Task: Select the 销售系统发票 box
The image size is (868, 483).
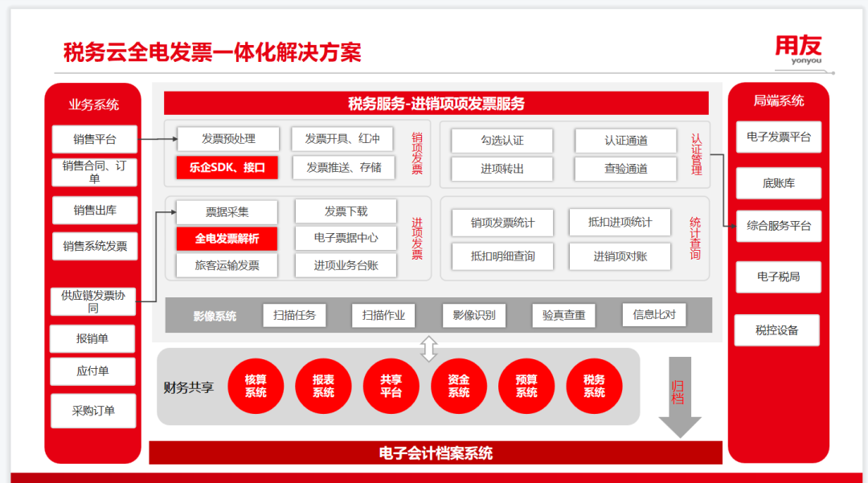Action: (95, 246)
